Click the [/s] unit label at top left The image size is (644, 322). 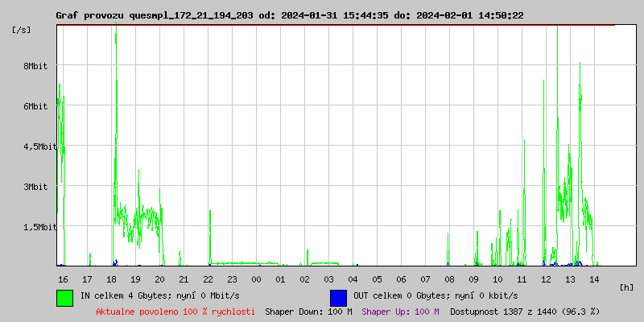pyautogui.click(x=22, y=30)
